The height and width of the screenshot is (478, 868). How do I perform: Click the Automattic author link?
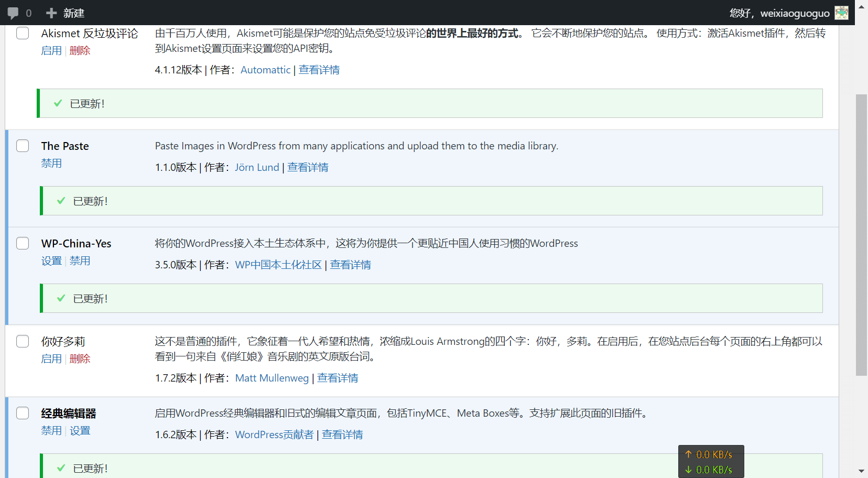click(265, 69)
